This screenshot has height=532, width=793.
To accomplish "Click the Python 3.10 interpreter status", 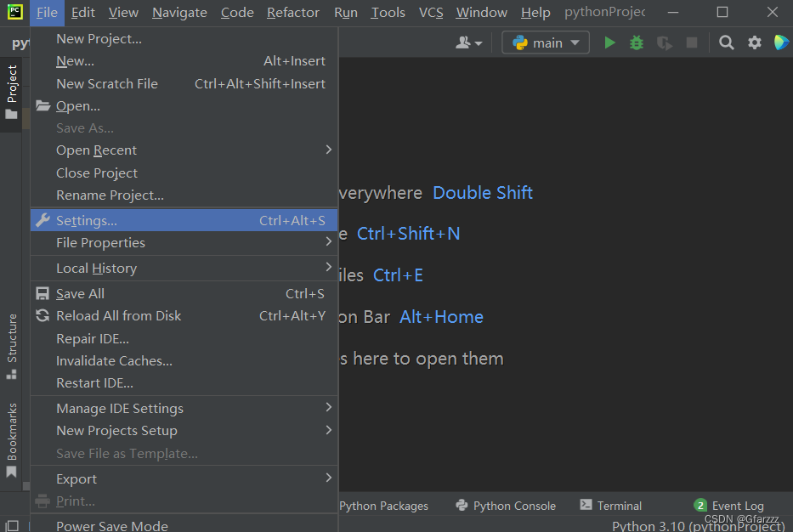I will coord(698,526).
